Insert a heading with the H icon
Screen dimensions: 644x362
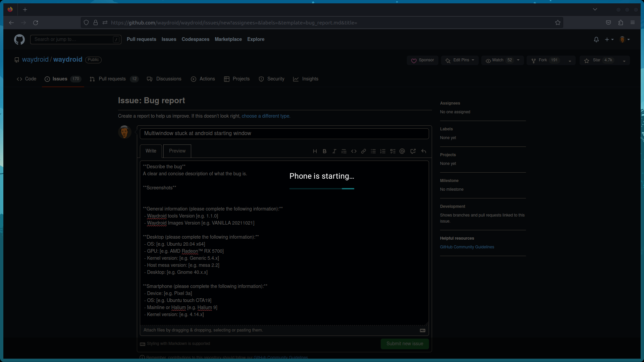315,151
